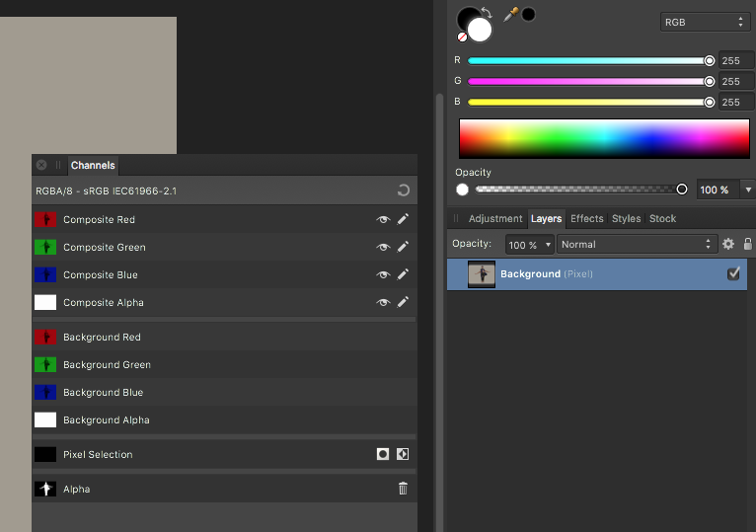Image resolution: width=756 pixels, height=532 pixels.
Task: Click Pixel Selection invert icon
Action: [x=403, y=454]
